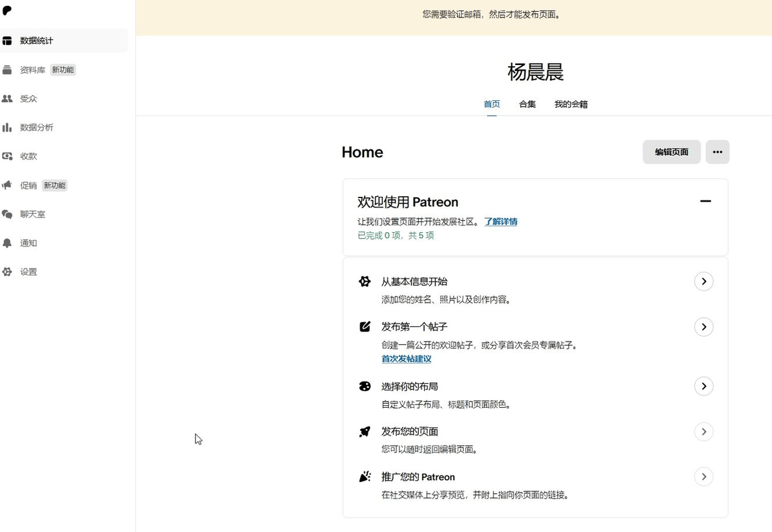
Task: Switch to the 我的会籍 tab
Action: coord(571,104)
